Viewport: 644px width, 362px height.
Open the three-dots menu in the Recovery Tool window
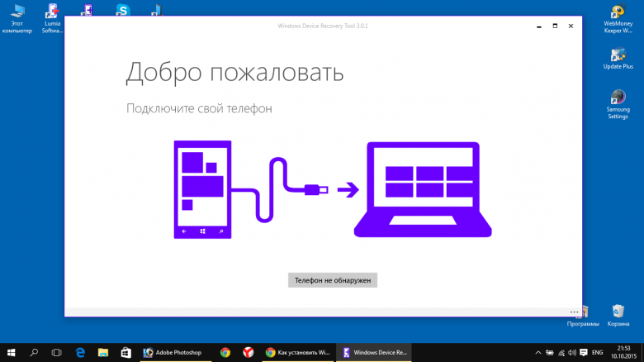574,312
